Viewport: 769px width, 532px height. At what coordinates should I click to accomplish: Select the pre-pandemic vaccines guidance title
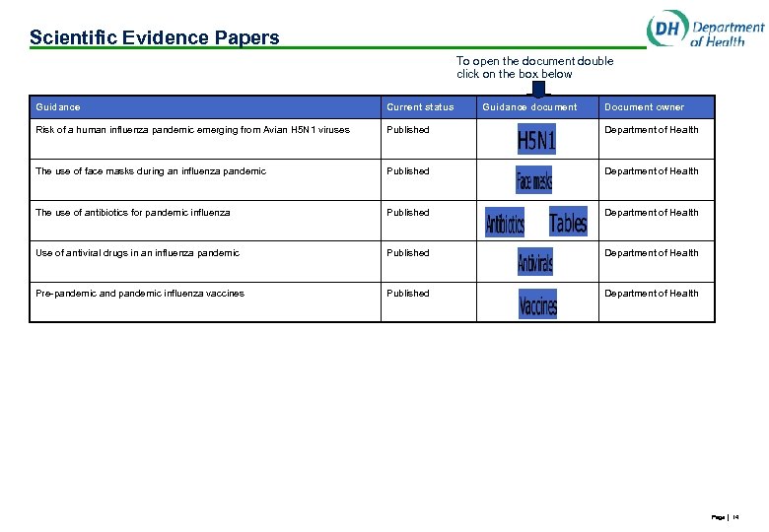(x=140, y=294)
